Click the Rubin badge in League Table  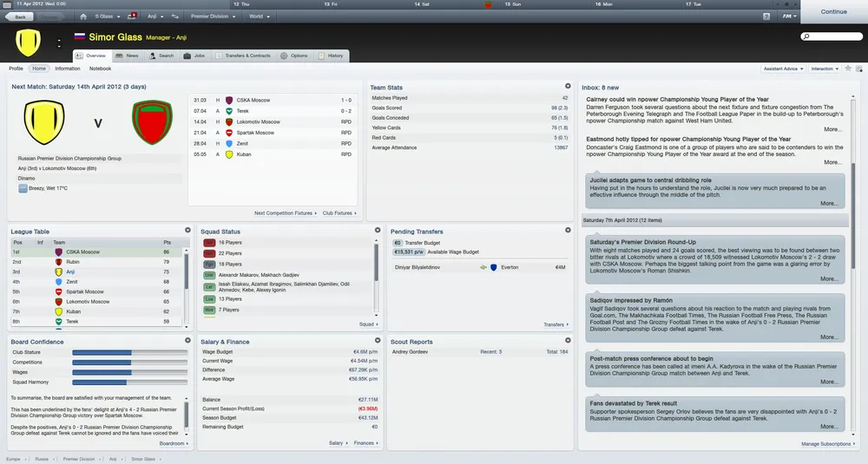tap(58, 262)
